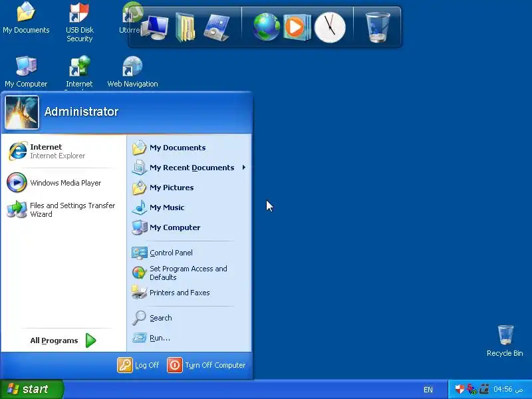Open My Documents desktop icon
Screen dimensions: 532x399
point(26,18)
